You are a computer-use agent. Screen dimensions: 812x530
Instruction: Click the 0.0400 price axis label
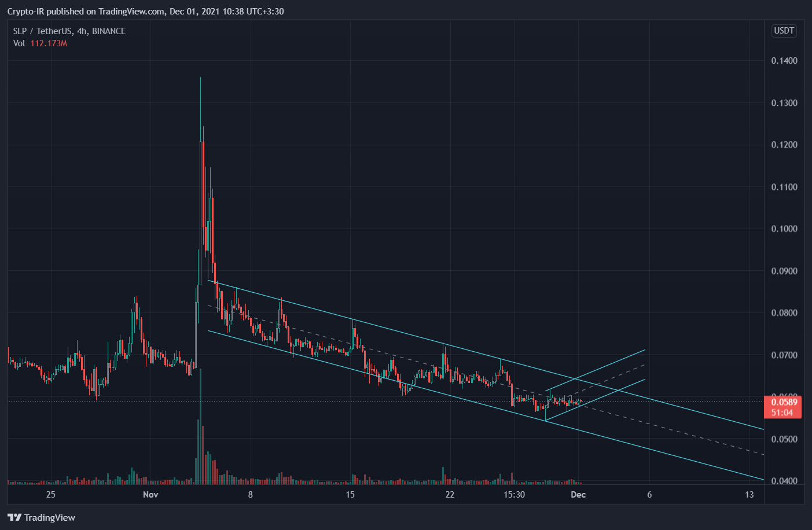click(x=784, y=481)
